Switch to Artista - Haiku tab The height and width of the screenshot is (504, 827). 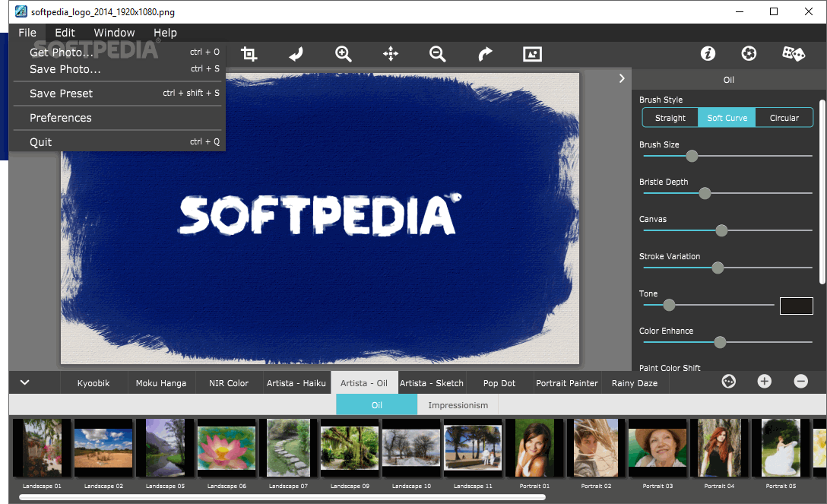(296, 383)
